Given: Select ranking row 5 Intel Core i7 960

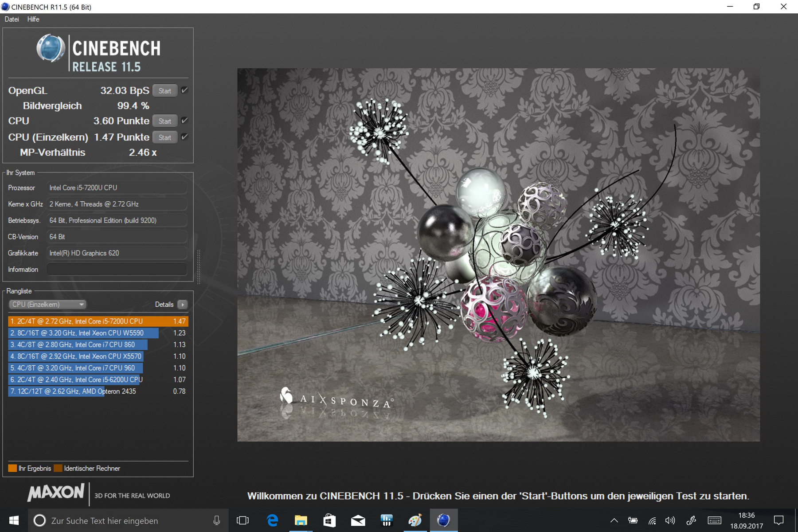Looking at the screenshot, I should pyautogui.click(x=98, y=368).
